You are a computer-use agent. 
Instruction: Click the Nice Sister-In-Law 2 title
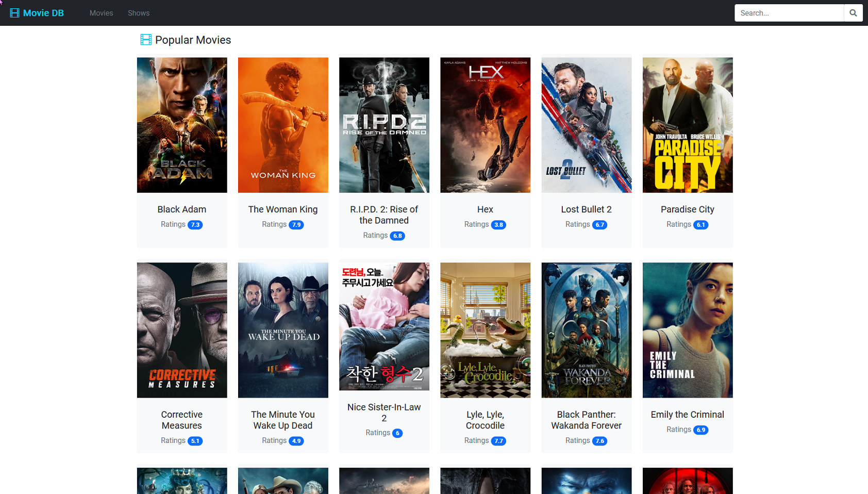(x=384, y=413)
